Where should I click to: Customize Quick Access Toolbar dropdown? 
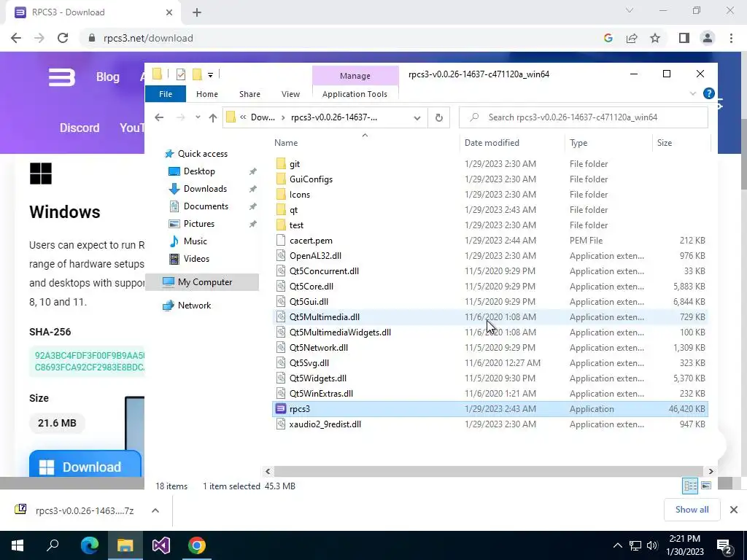tap(210, 75)
